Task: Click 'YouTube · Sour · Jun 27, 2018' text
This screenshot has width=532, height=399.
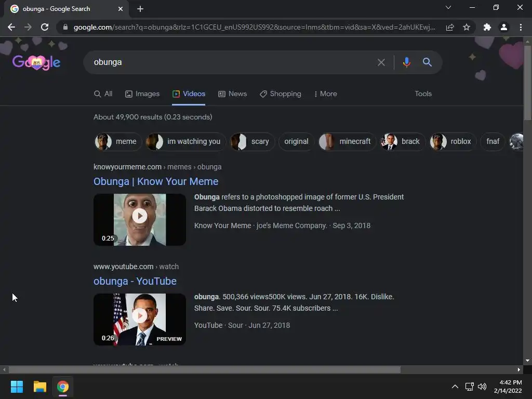Action: [242, 325]
